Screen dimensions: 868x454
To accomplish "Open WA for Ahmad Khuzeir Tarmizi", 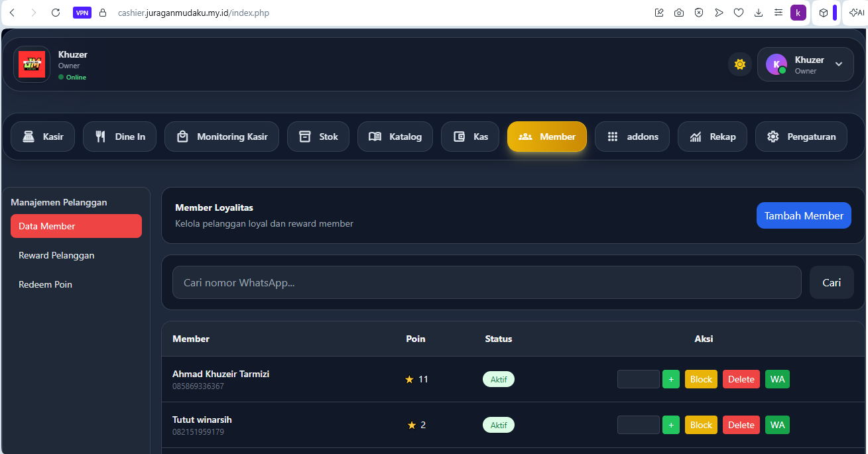I will 778,379.
